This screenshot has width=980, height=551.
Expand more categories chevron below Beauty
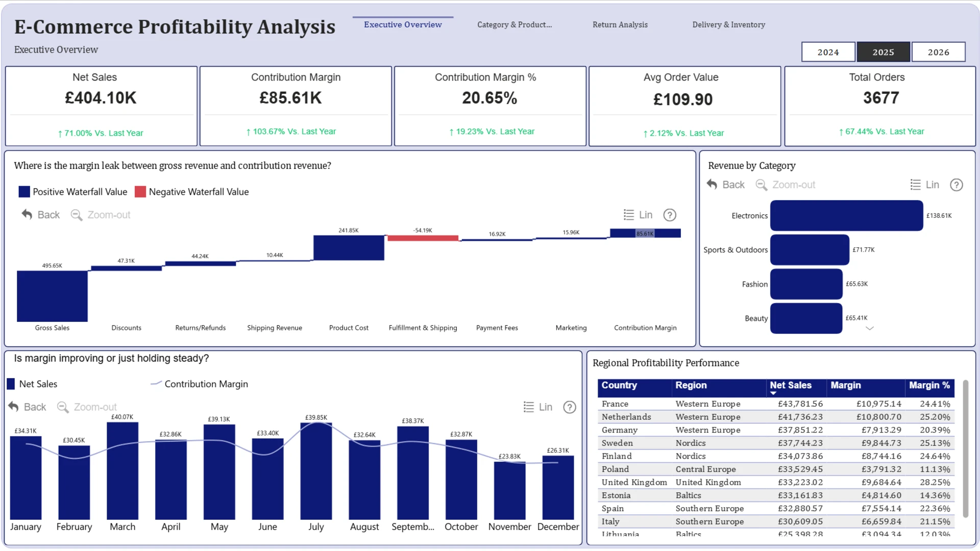[x=870, y=329]
